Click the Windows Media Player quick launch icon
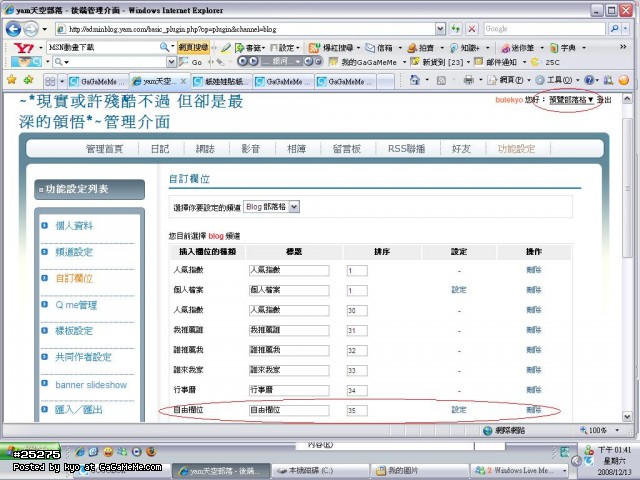Image resolution: width=640 pixels, height=480 pixels. (x=137, y=452)
